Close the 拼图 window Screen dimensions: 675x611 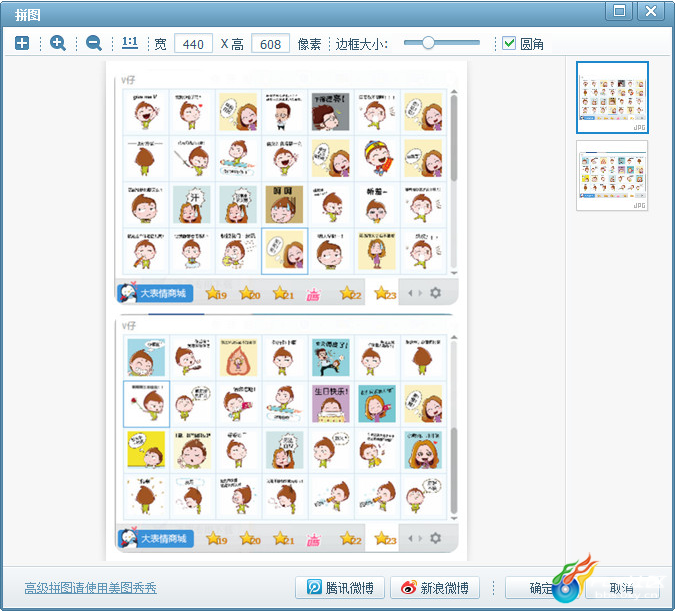[651, 11]
